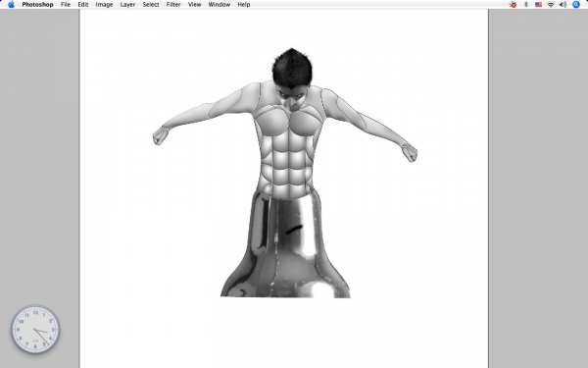The width and height of the screenshot is (588, 368).
Task: Open the Wi-Fi status menu
Action: (551, 5)
